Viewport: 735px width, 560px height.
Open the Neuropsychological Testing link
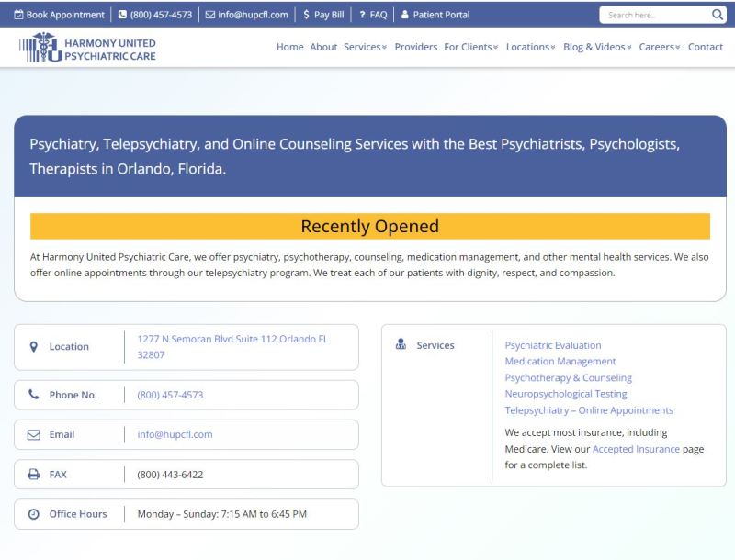pyautogui.click(x=566, y=394)
